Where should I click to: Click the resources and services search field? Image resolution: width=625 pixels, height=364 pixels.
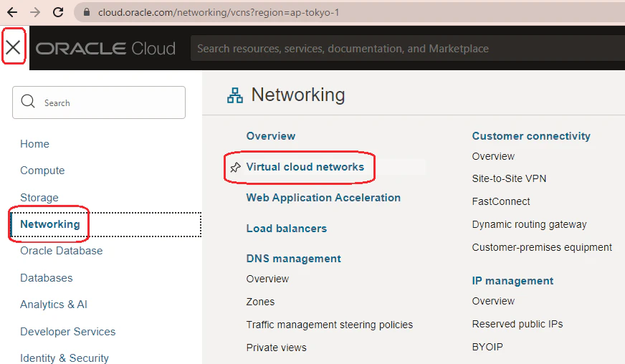408,48
